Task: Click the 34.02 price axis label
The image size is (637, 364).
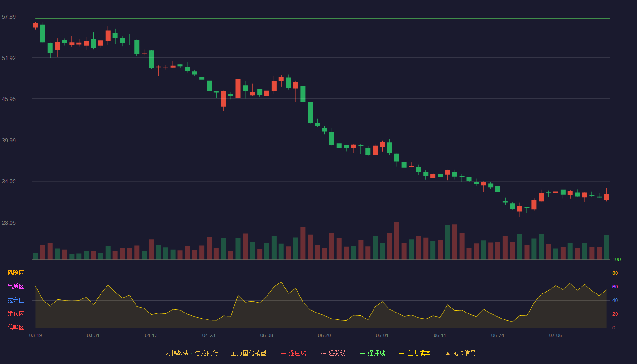Action: (x=9, y=181)
